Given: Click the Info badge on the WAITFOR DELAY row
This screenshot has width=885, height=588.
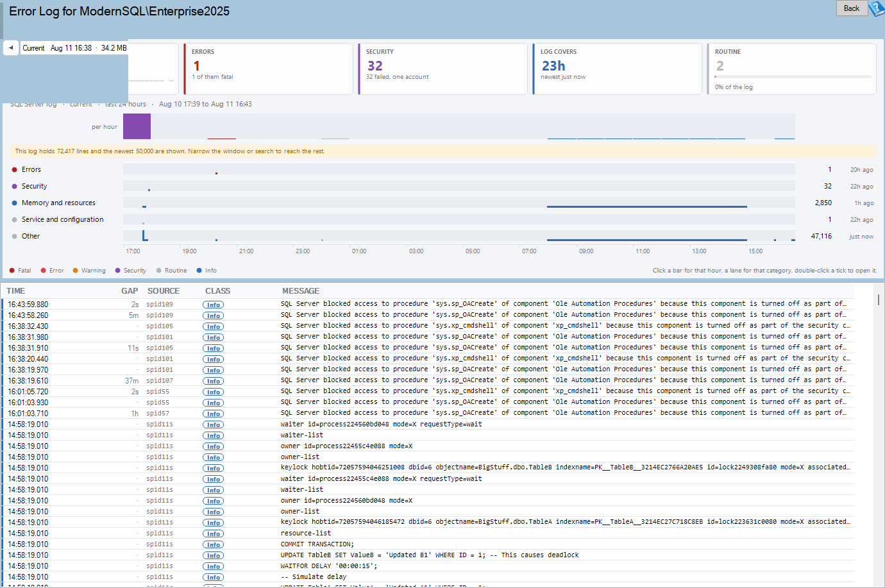Looking at the screenshot, I should [x=214, y=566].
